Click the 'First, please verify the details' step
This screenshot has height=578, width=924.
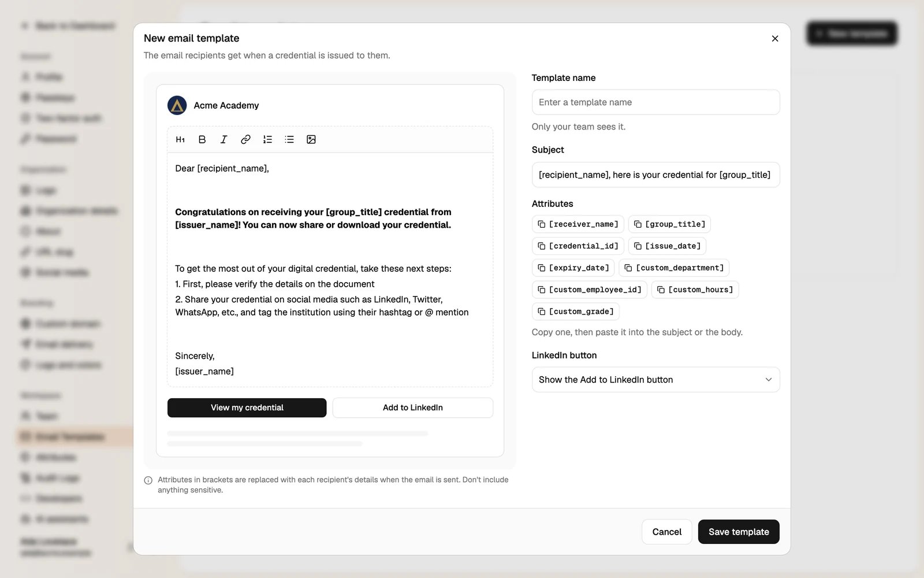275,284
